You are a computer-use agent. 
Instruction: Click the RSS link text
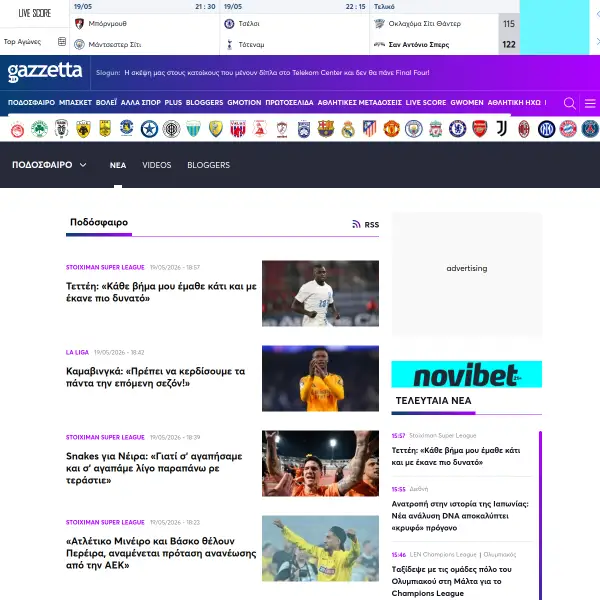(372, 225)
